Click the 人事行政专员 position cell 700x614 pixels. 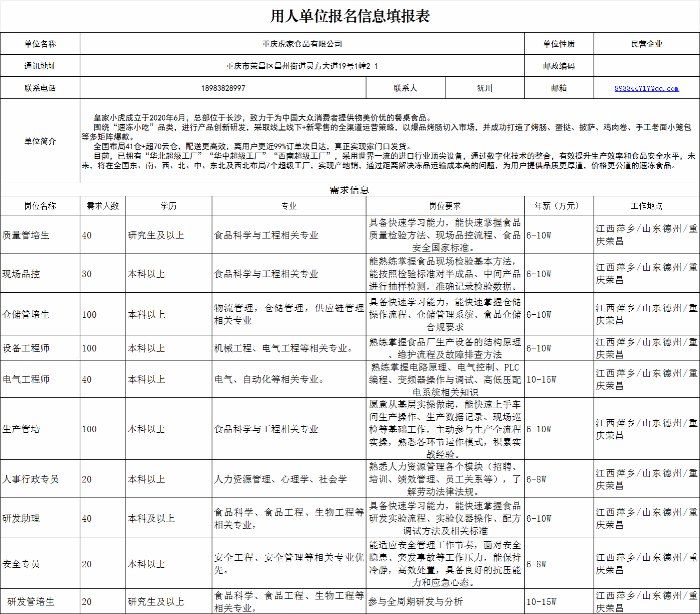click(40, 479)
